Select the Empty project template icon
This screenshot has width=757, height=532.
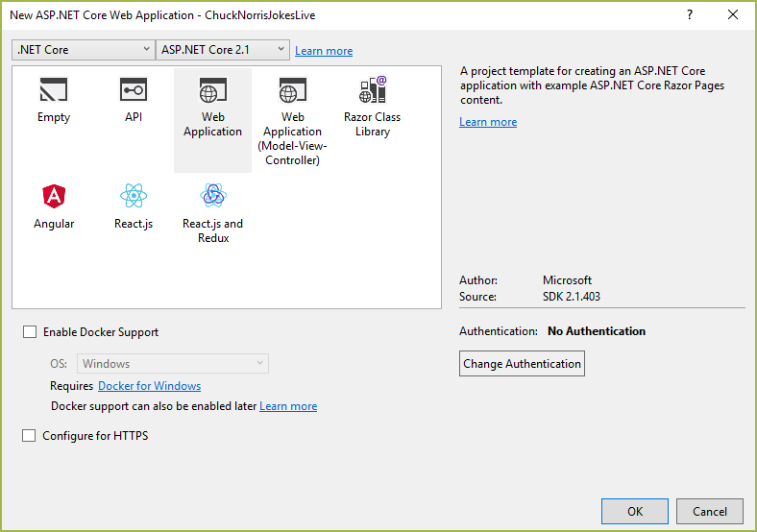[x=54, y=91]
